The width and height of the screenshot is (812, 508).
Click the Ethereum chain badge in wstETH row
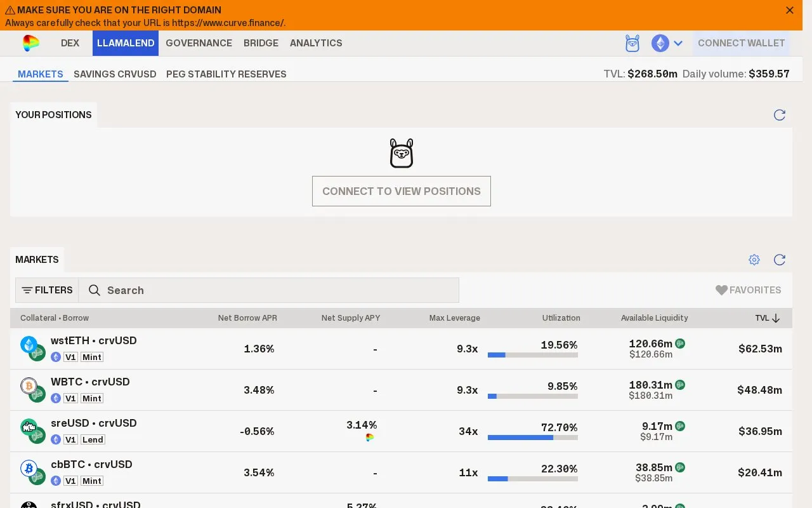tap(56, 357)
